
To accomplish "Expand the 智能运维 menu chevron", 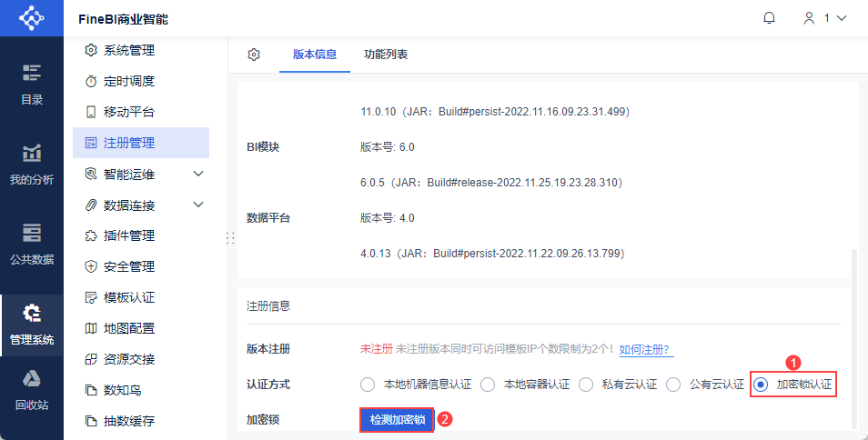I will tap(198, 175).
